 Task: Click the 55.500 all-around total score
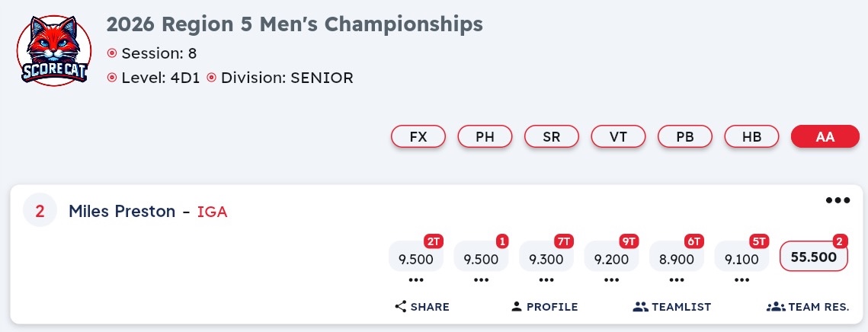[815, 257]
